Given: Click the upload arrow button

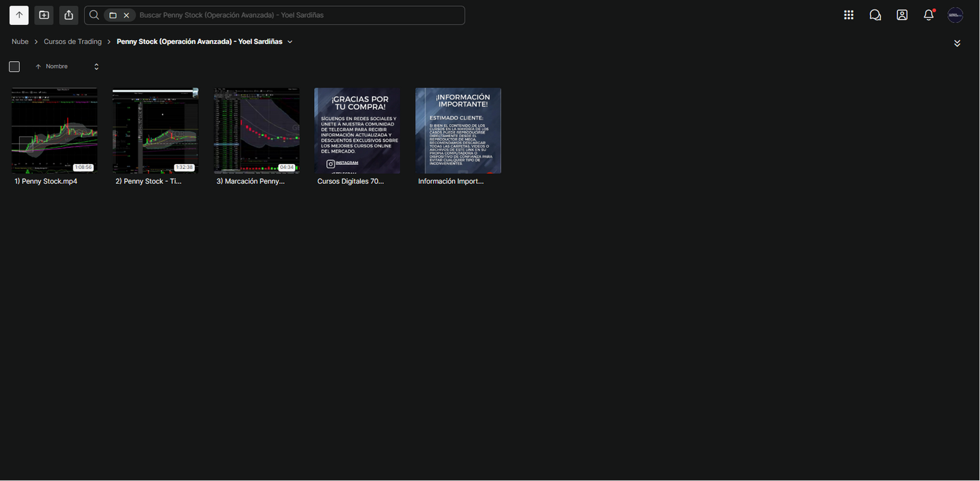Looking at the screenshot, I should (x=19, y=15).
